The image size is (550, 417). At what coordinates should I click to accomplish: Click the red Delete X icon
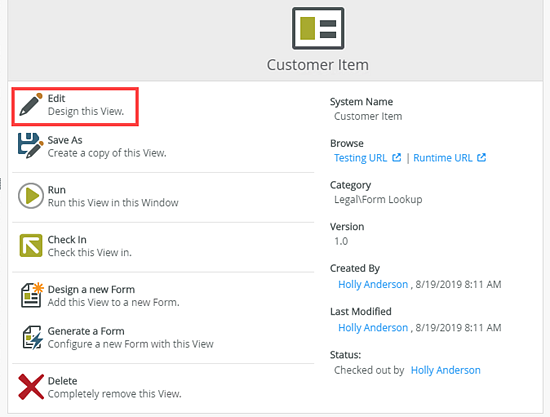coord(31,387)
